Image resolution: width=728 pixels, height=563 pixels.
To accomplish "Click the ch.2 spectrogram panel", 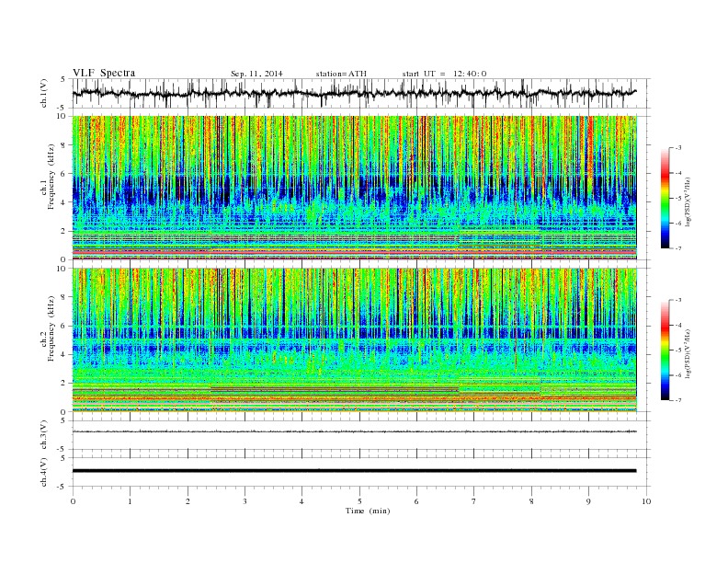I will (x=355, y=339).
